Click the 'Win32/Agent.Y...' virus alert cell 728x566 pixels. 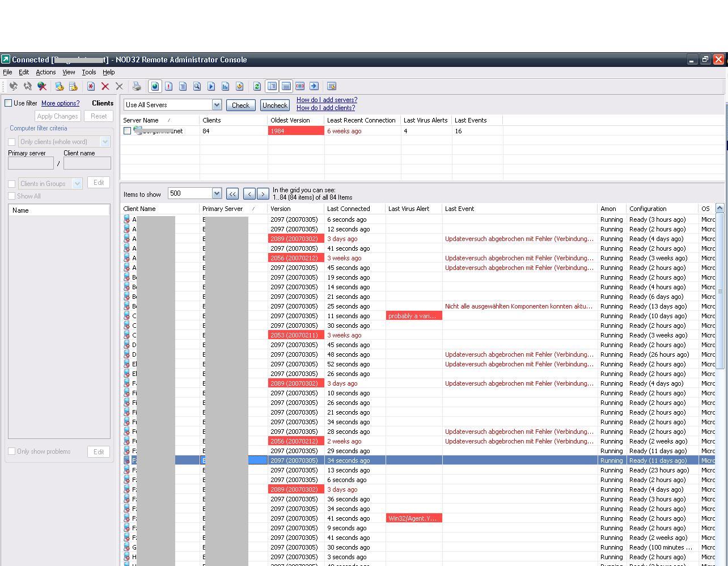pyautogui.click(x=414, y=518)
